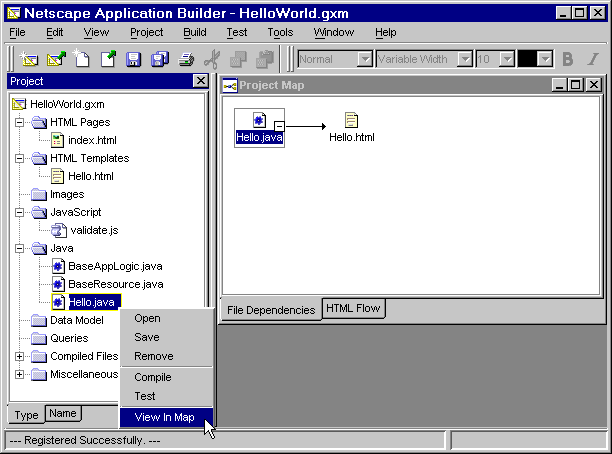Choose Open from the context menu
The height and width of the screenshot is (454, 612).
pos(166,319)
